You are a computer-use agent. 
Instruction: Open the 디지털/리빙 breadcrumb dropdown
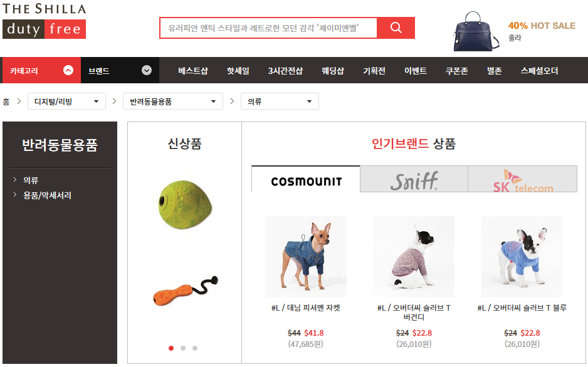[66, 101]
